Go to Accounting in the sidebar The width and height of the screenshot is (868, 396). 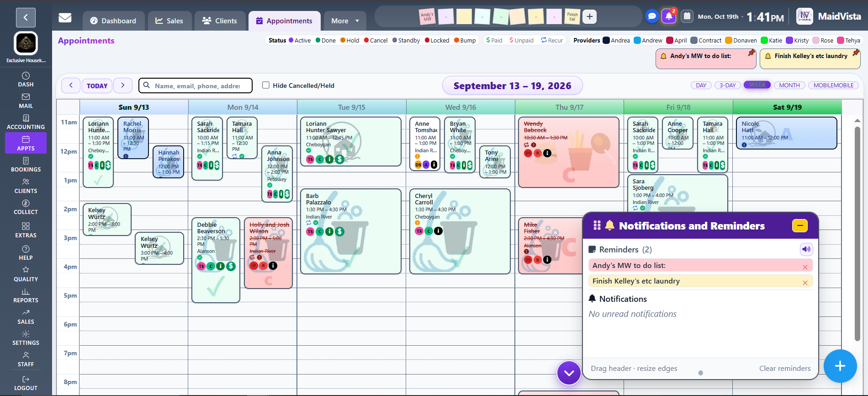pyautogui.click(x=26, y=122)
